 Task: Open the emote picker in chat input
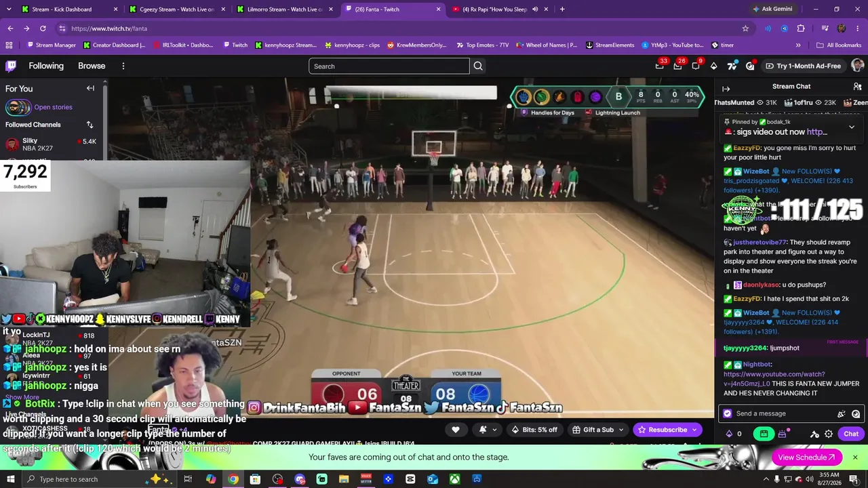[856, 413]
